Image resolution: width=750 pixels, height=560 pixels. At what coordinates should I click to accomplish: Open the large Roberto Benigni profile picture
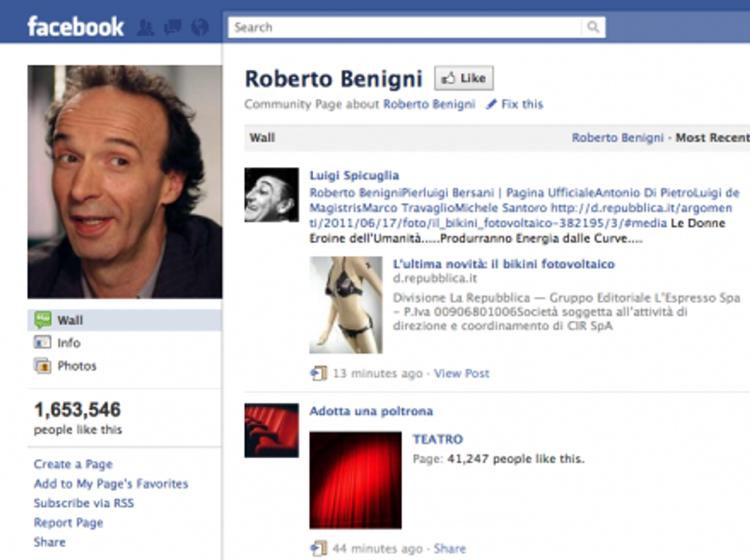click(125, 182)
